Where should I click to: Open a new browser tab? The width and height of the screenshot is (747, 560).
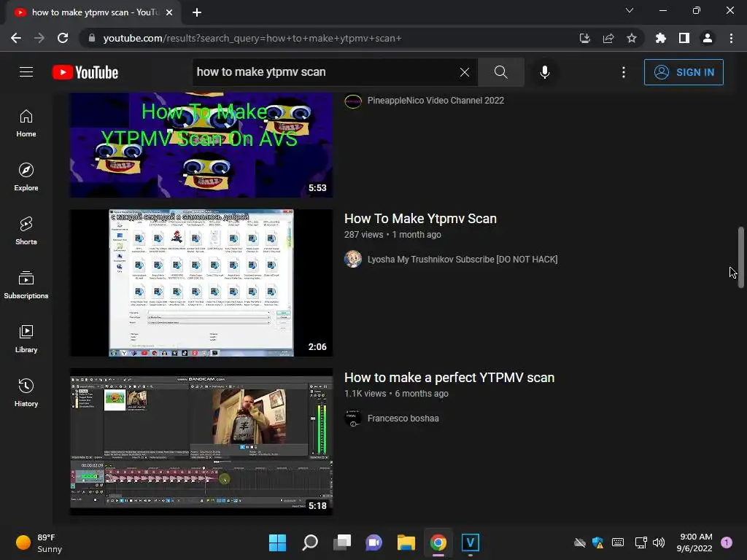[197, 12]
